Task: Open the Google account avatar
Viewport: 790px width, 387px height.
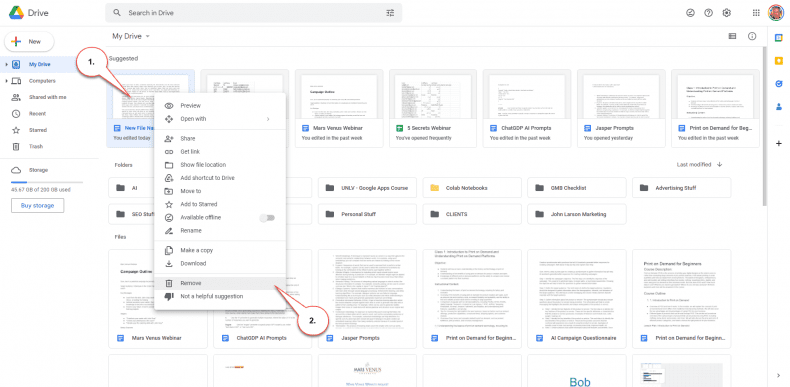Action: click(x=776, y=13)
